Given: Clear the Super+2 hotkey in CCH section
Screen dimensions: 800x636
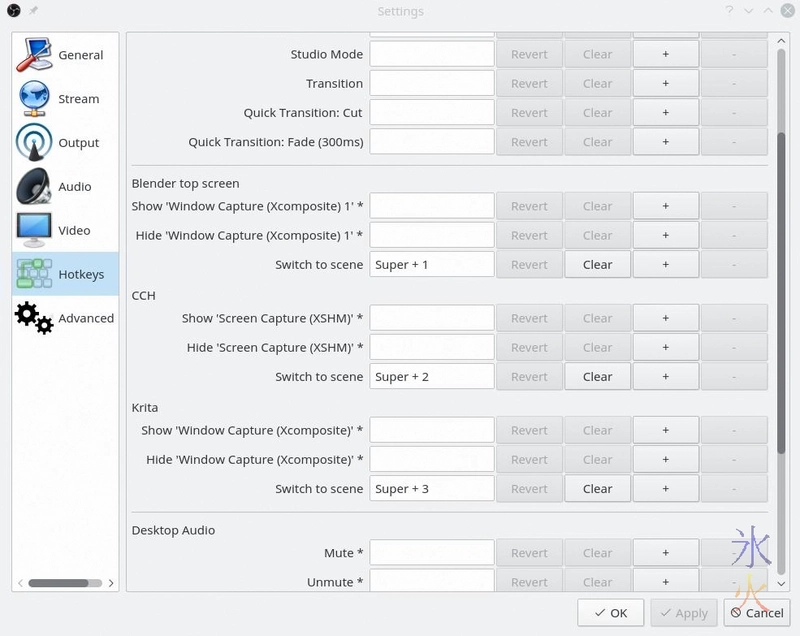Looking at the screenshot, I should pyautogui.click(x=597, y=376).
